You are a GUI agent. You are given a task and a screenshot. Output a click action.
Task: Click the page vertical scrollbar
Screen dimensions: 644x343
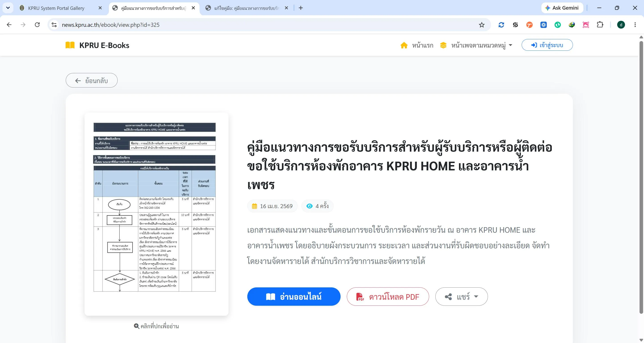click(641, 177)
